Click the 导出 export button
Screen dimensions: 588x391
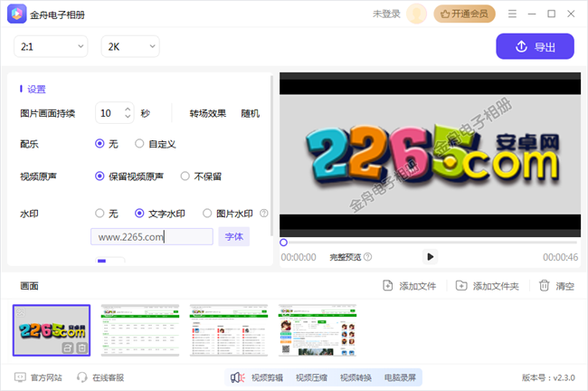(535, 47)
